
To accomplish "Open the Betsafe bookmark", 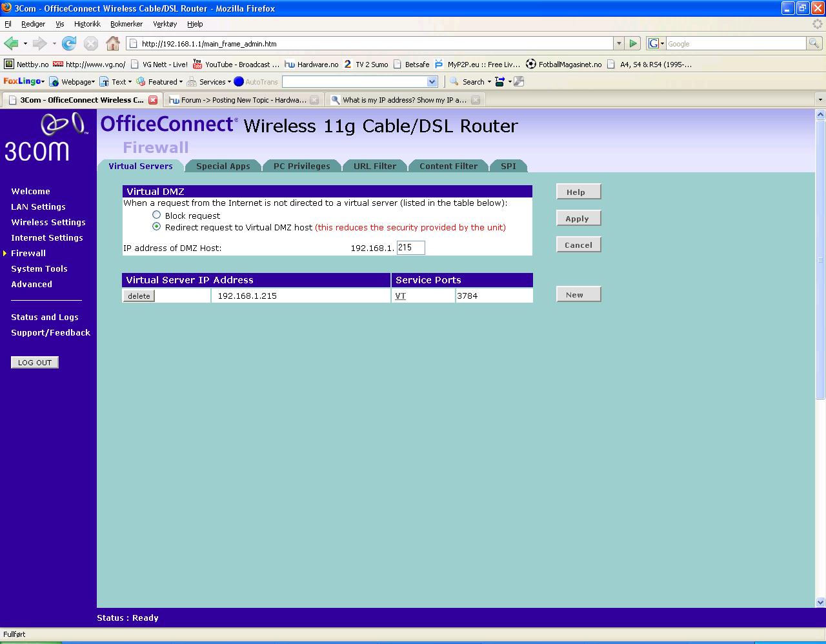I will coord(411,64).
